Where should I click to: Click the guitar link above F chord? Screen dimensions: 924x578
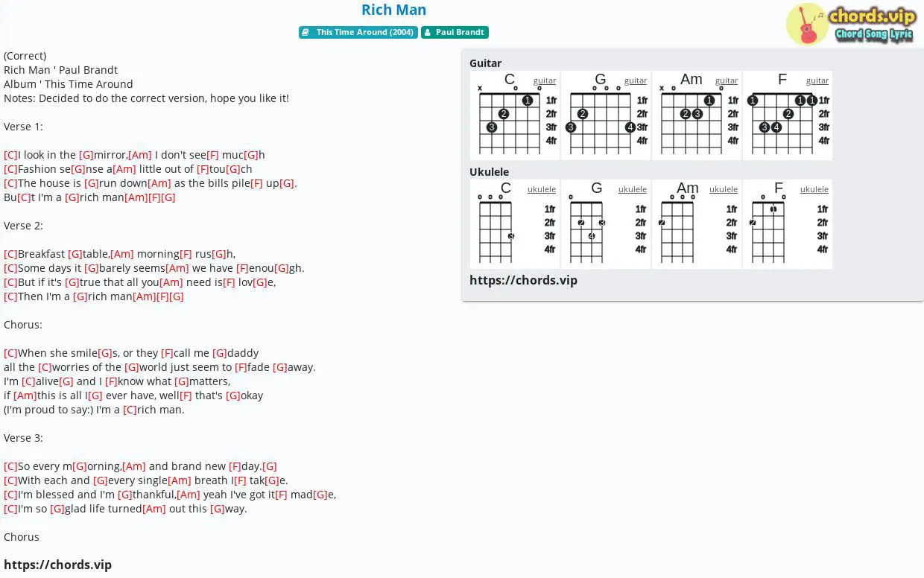coord(817,80)
